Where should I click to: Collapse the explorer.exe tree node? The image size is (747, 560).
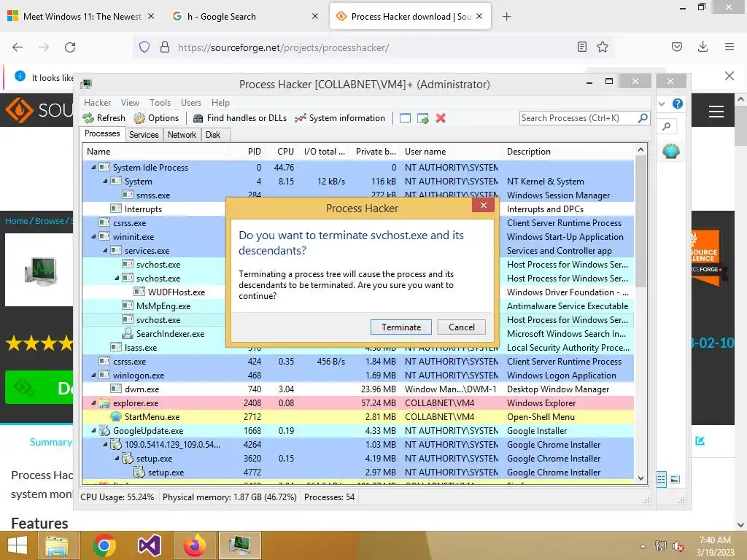[93, 403]
